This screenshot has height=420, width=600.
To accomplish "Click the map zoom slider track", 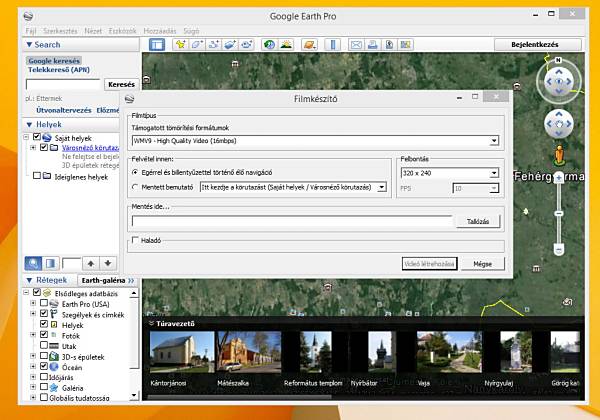I will coord(559,214).
